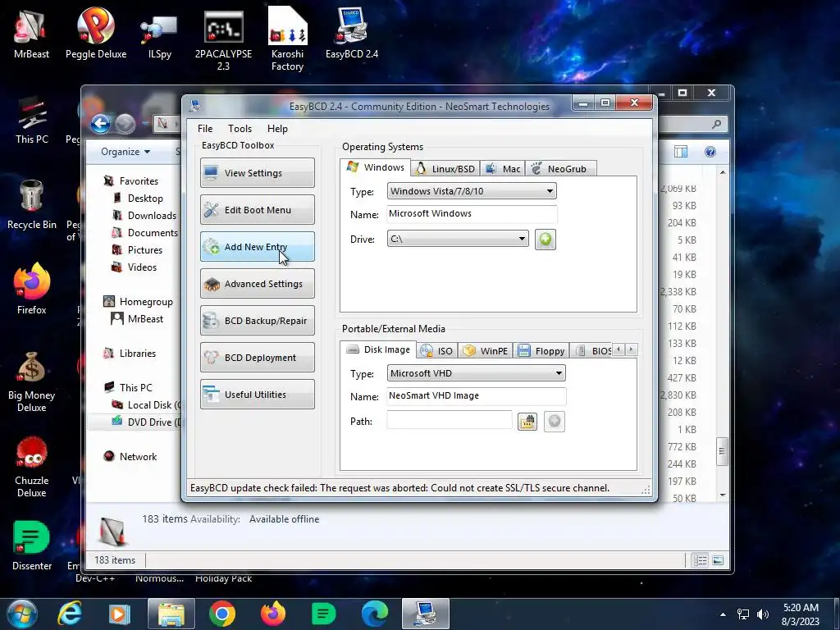Show hidden tray icons arrow

723,614
